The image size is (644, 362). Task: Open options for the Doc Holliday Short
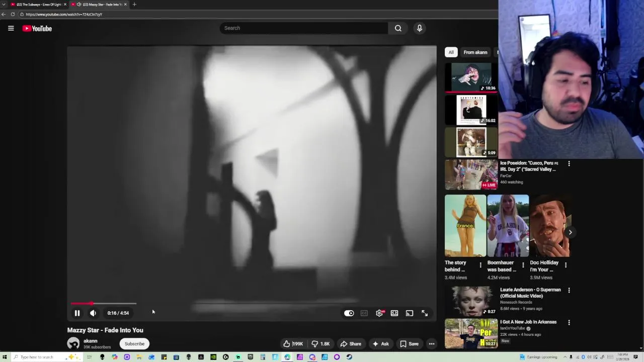[566, 265]
